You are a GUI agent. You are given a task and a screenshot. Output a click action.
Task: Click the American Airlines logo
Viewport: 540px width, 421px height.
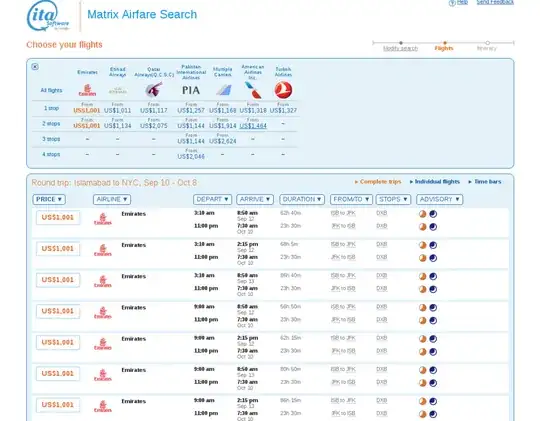pos(252,90)
